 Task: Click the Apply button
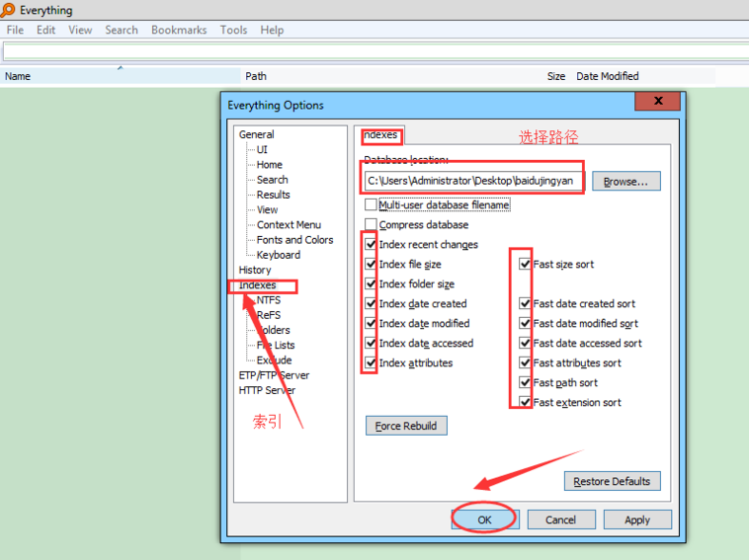click(x=637, y=520)
